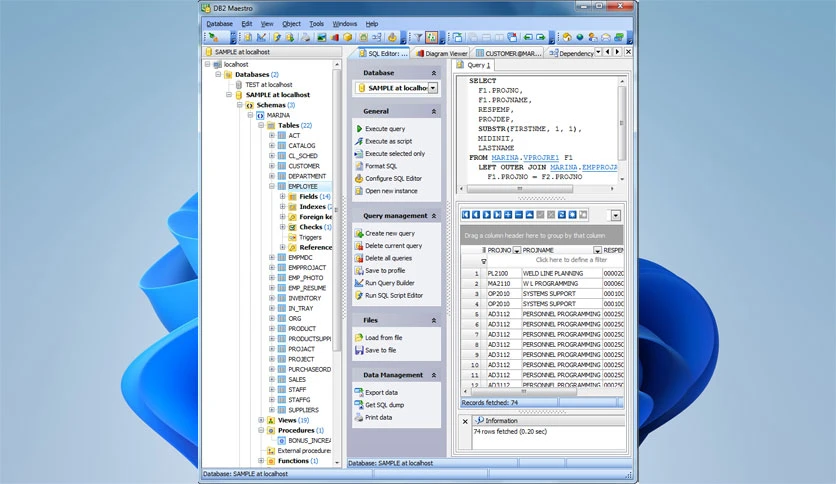This screenshot has height=484, width=836.
Task: Collapse the EMPLOYEE table node
Action: (x=272, y=186)
